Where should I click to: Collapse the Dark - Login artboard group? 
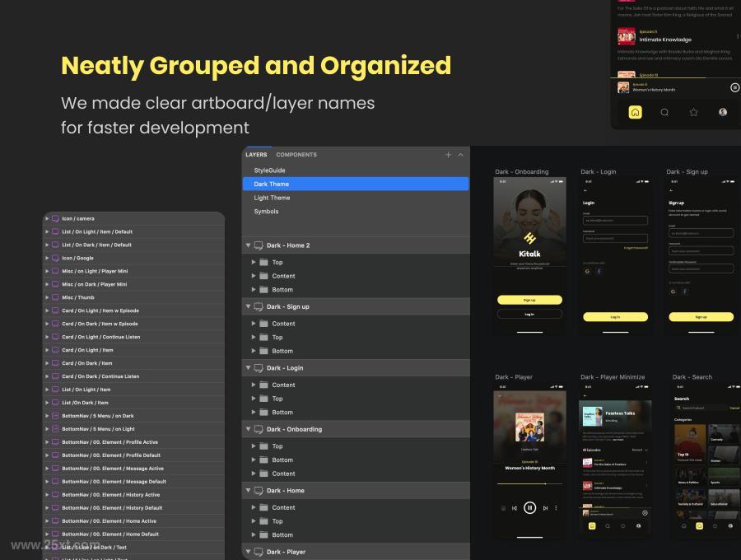(248, 368)
